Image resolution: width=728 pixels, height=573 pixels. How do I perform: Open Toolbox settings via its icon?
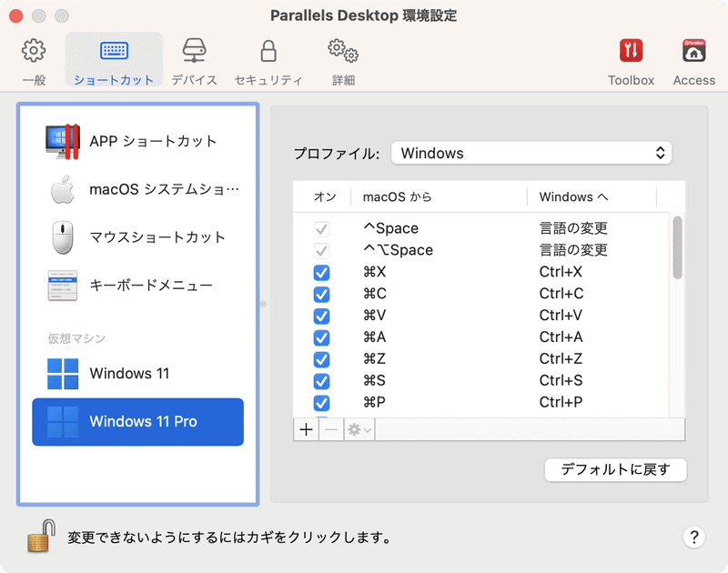(x=631, y=56)
